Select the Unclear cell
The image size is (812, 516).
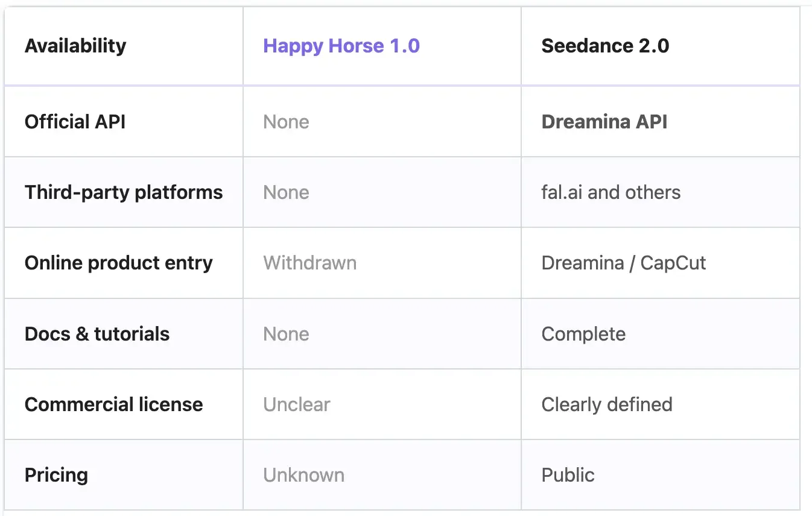tap(297, 404)
